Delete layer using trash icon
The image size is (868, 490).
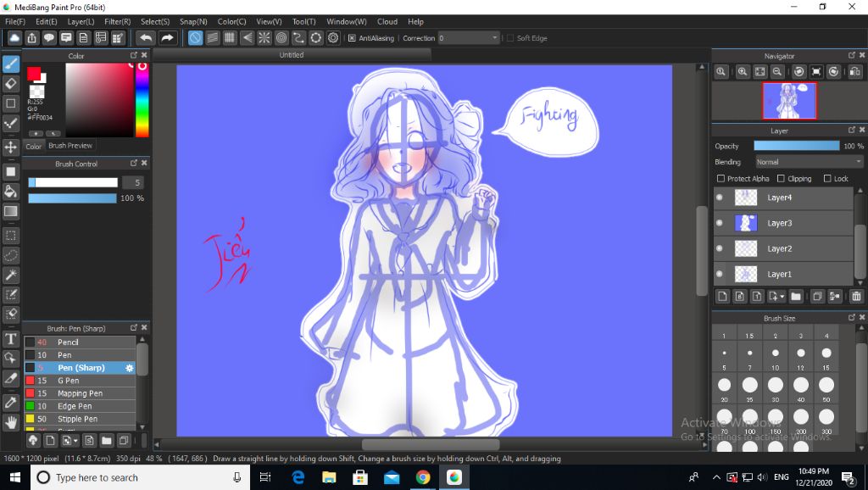click(x=856, y=296)
